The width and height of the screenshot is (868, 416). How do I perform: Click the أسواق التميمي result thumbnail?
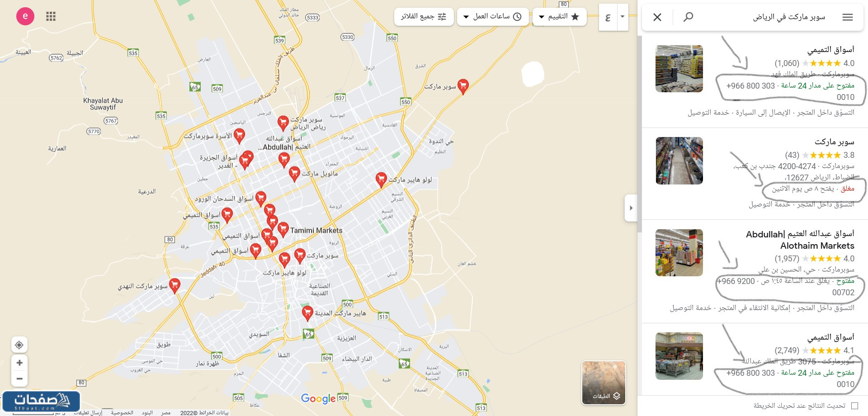click(679, 69)
